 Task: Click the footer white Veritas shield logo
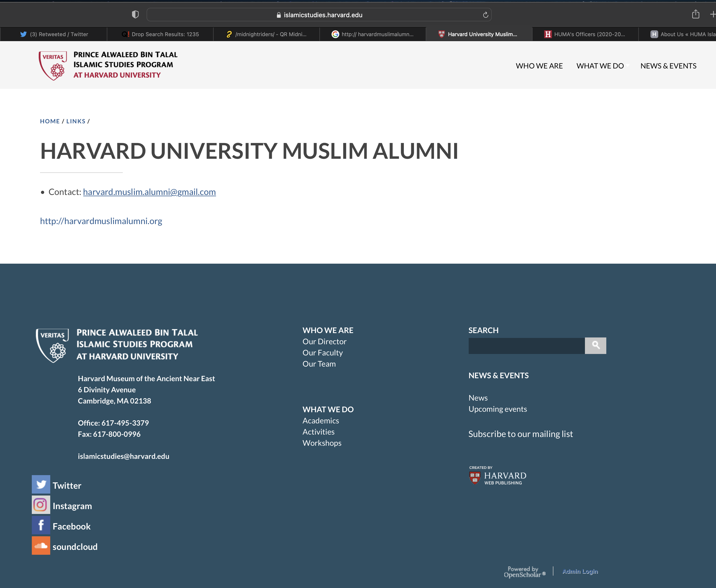pyautogui.click(x=52, y=345)
